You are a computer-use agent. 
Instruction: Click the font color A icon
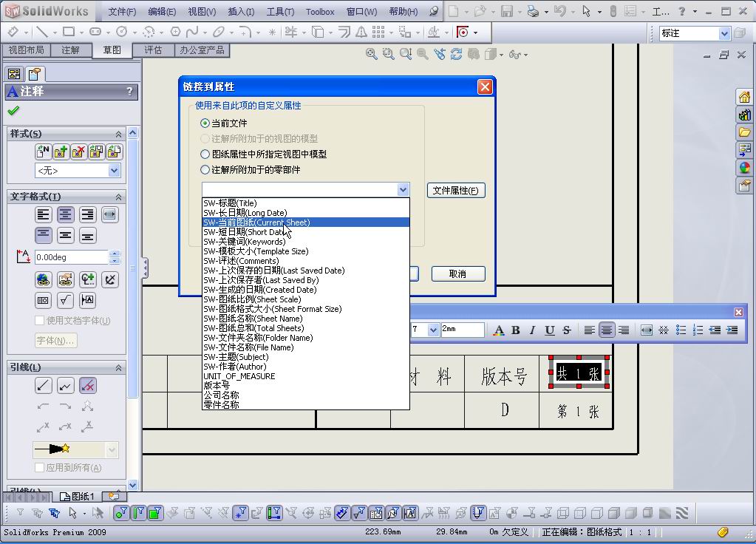click(x=499, y=330)
